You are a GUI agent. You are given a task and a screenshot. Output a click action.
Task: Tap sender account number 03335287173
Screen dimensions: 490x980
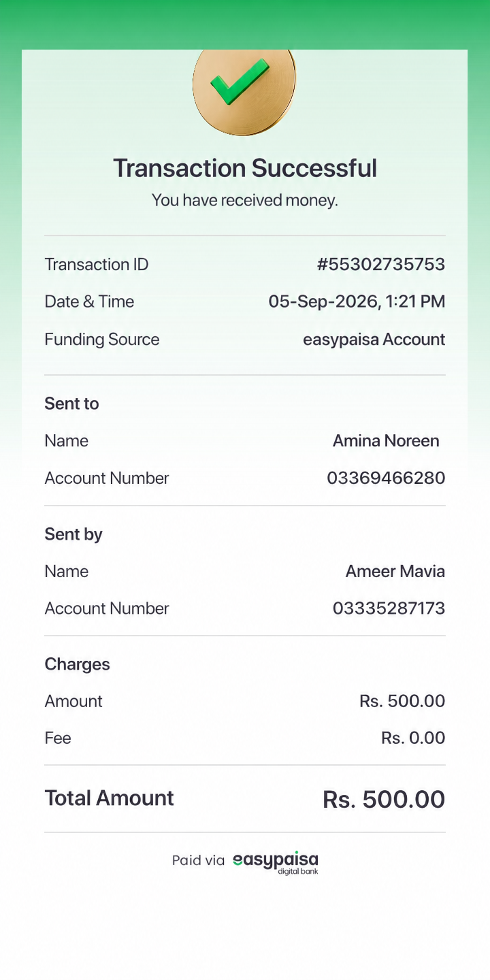[389, 608]
